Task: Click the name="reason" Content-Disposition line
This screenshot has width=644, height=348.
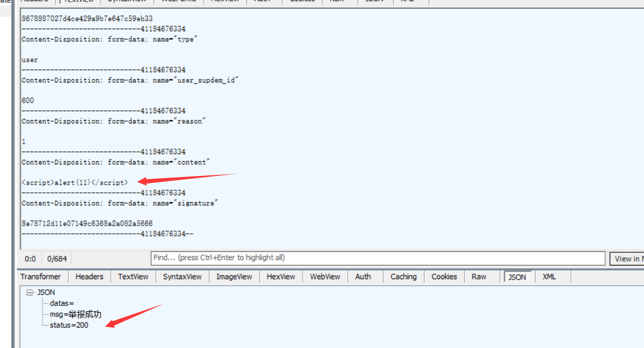Action: click(x=114, y=121)
